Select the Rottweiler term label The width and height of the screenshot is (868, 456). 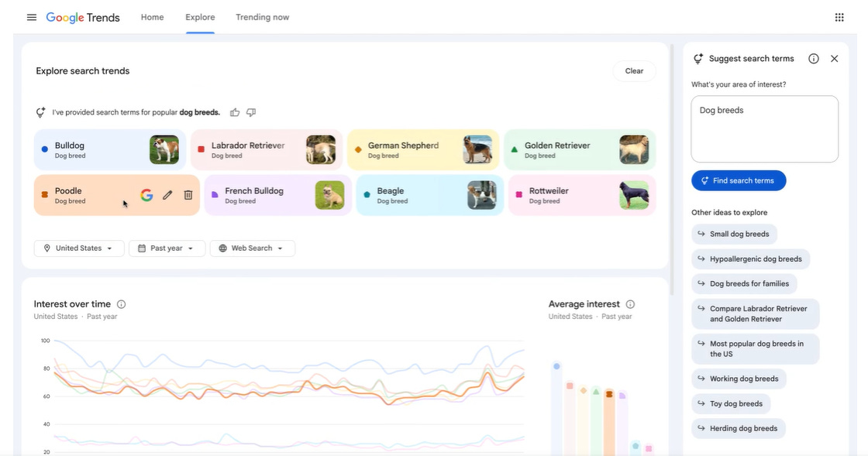point(549,190)
